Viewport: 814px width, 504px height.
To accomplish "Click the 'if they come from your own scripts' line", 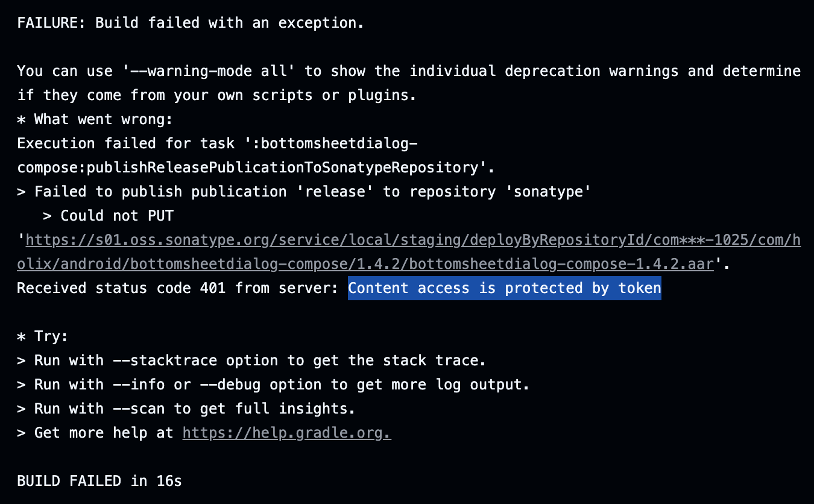I will pyautogui.click(x=216, y=95).
